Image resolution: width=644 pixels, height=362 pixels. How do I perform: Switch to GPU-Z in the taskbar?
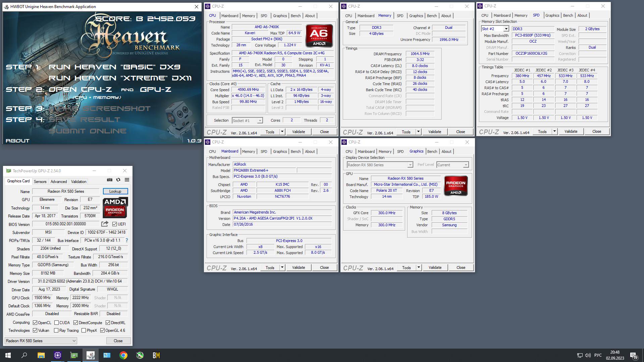click(74, 355)
